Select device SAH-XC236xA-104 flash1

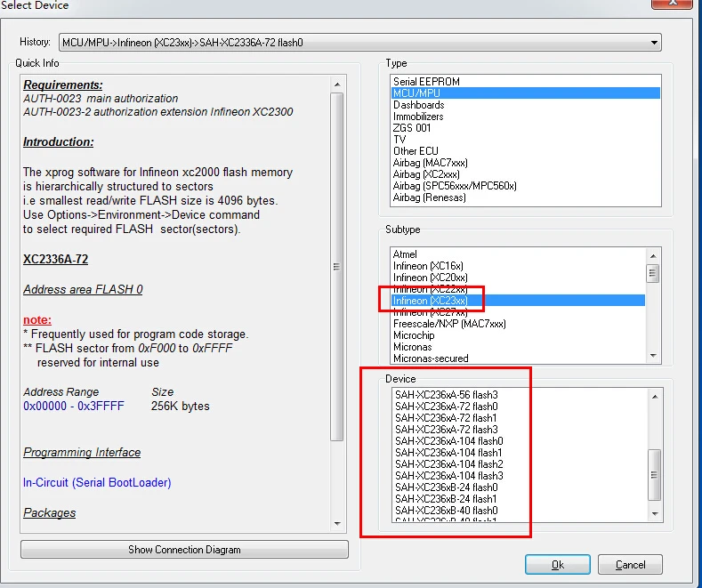pyautogui.click(x=520, y=453)
